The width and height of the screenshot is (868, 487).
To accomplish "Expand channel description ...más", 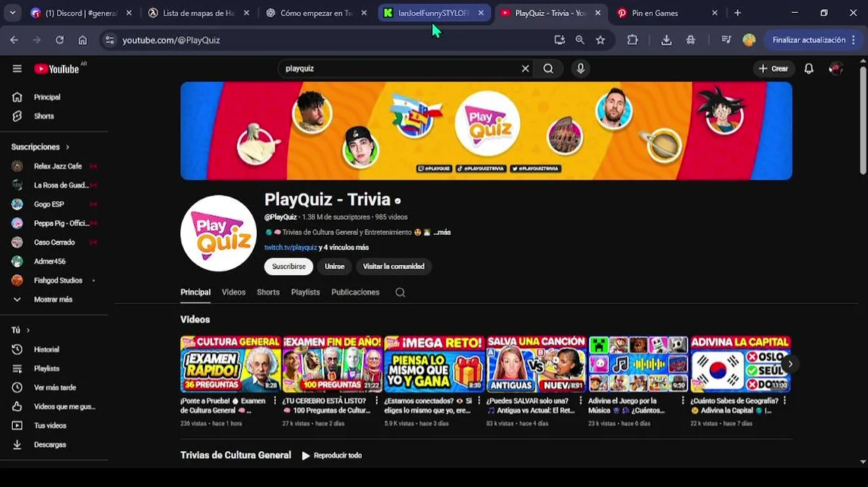I will pyautogui.click(x=442, y=232).
